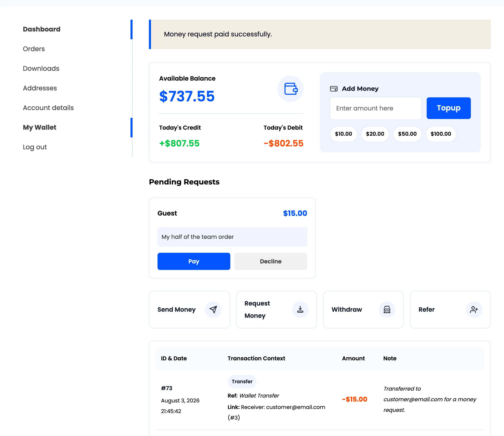Click the Note column header
This screenshot has width=504, height=436.
pyautogui.click(x=390, y=358)
